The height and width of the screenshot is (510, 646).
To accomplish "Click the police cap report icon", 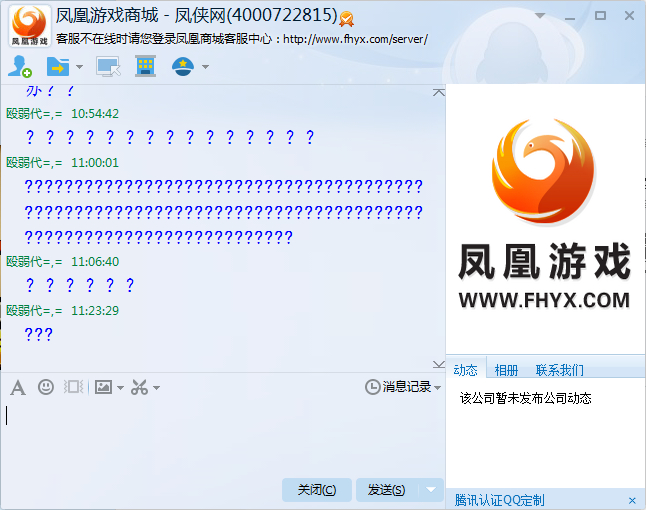I will pyautogui.click(x=183, y=66).
